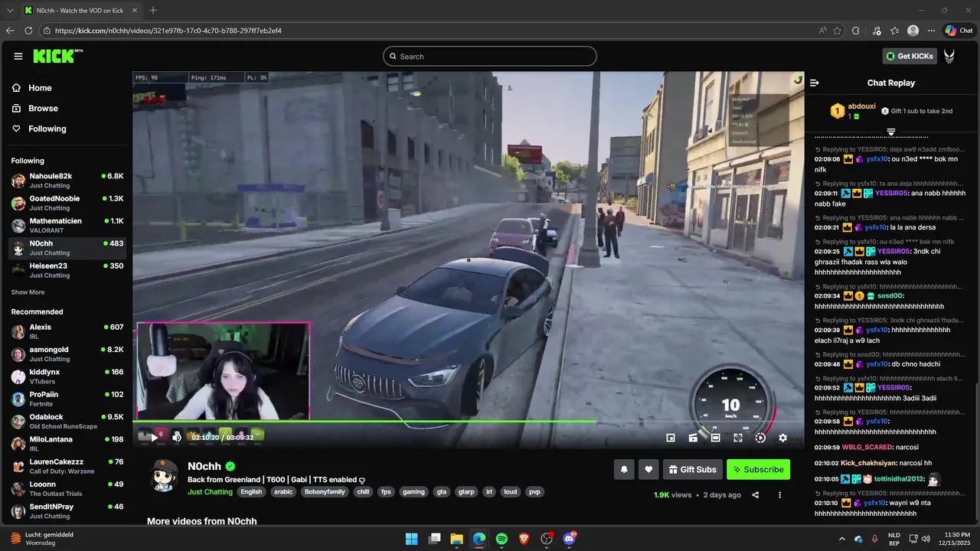Select the English tag
Viewport: 980px width, 551px height.
pyautogui.click(x=250, y=492)
